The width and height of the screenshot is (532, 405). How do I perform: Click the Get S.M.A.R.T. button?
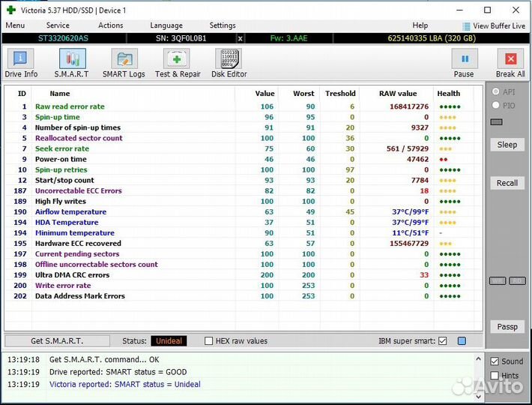coord(58,340)
